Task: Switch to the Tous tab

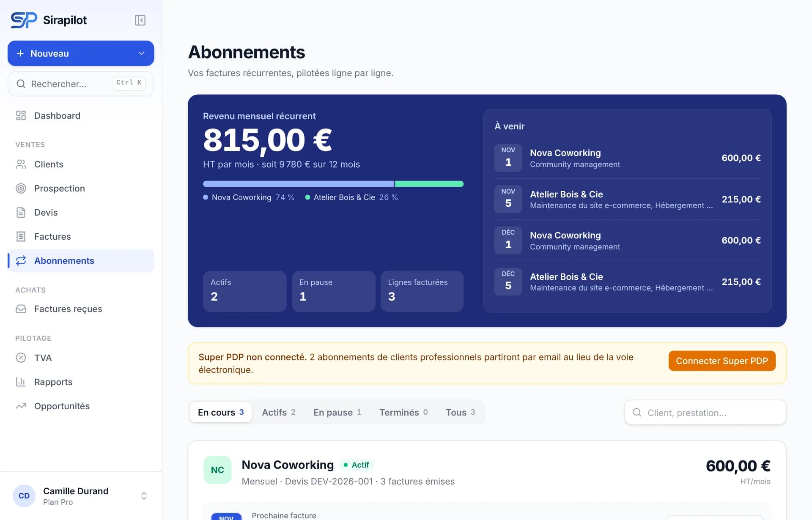Action: (x=460, y=412)
